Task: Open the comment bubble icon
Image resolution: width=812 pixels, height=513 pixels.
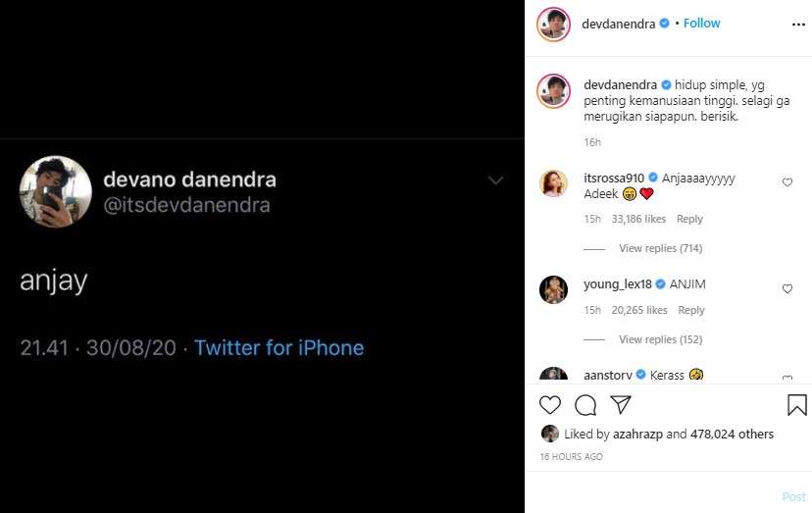Action: [585, 405]
